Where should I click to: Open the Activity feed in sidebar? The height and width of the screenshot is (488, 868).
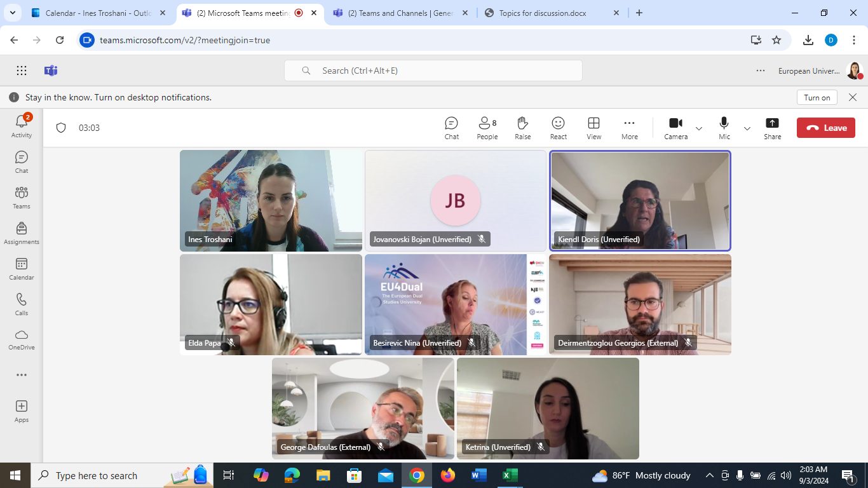point(22,125)
